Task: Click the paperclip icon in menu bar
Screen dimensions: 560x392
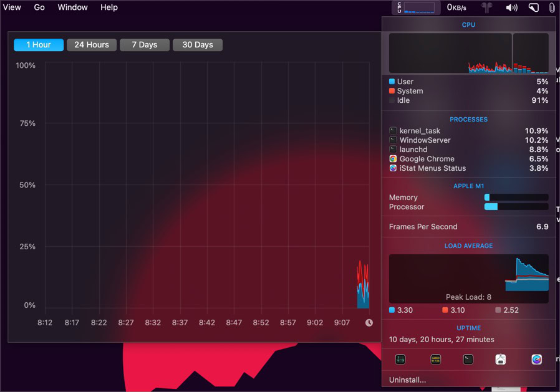Action: 552,7
